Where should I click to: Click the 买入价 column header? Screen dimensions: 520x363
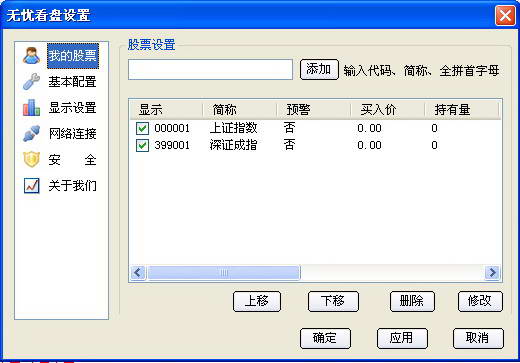tap(388, 110)
